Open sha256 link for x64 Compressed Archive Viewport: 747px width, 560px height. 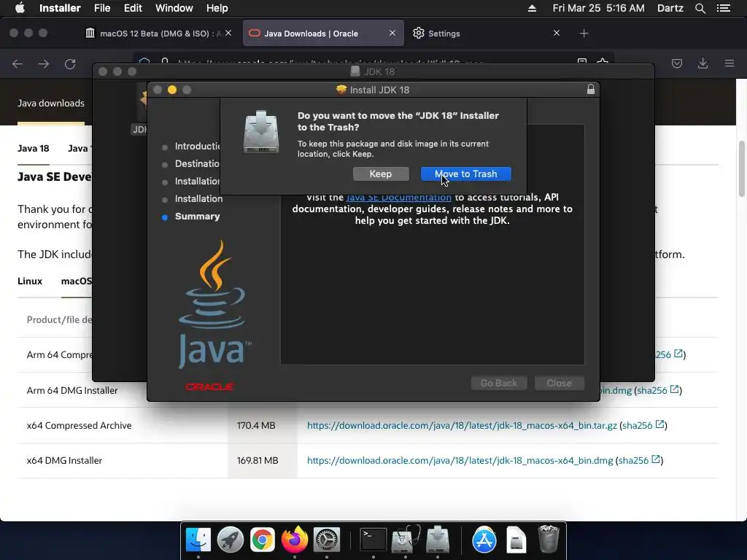(643, 425)
